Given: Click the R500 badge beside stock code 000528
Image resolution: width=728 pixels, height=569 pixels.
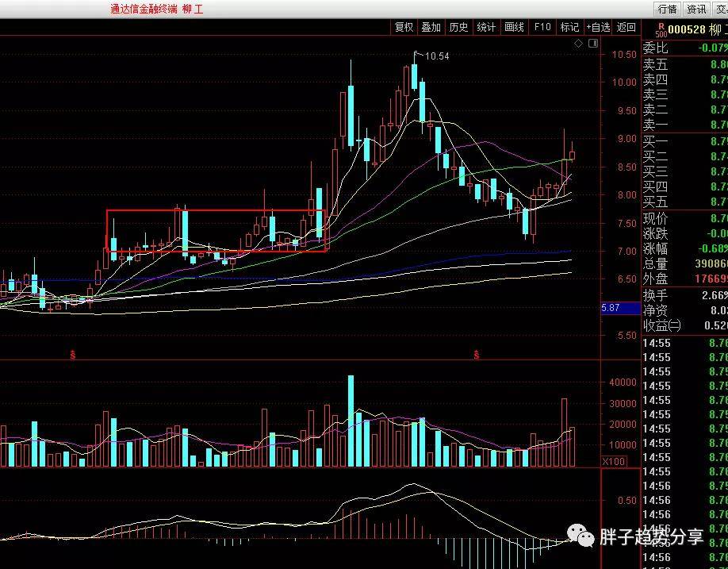Looking at the screenshot, I should pyautogui.click(x=661, y=30).
